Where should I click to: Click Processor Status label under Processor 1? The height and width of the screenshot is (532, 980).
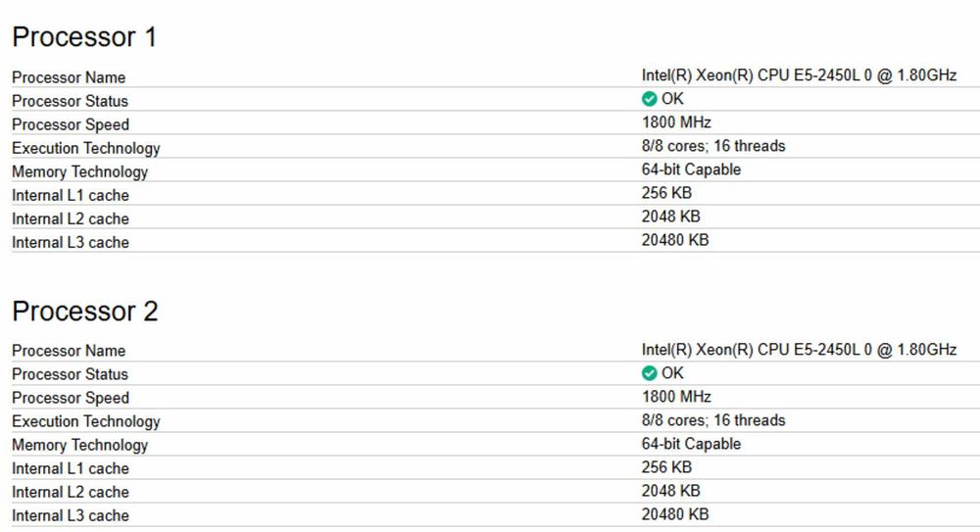point(71,101)
